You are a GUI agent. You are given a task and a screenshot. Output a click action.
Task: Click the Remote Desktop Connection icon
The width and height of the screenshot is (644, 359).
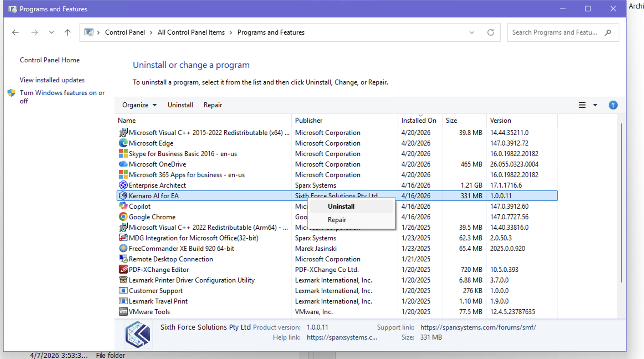click(x=123, y=259)
